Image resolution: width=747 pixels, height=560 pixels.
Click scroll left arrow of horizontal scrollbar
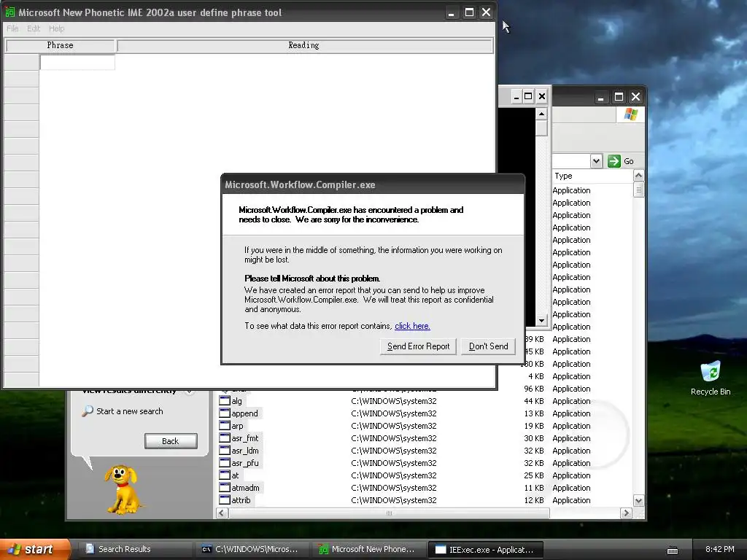(x=222, y=513)
